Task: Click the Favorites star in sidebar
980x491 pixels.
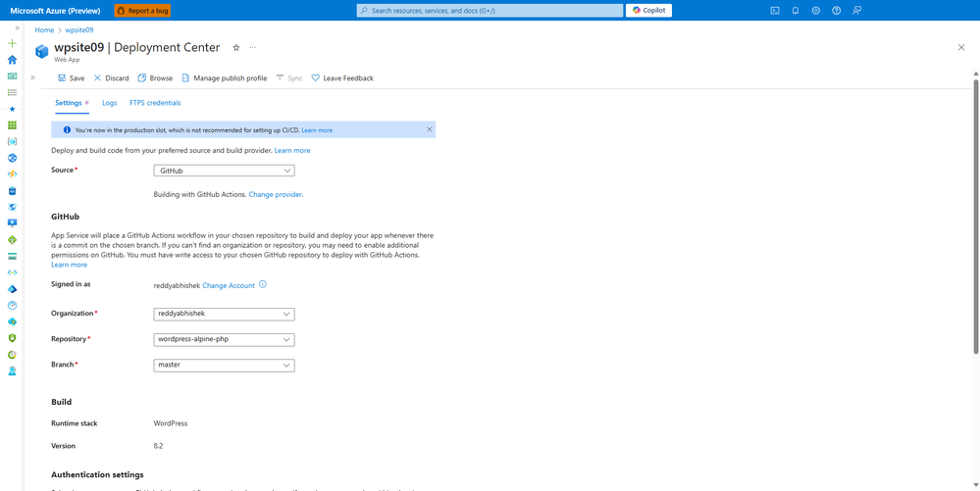Action: coord(12,109)
